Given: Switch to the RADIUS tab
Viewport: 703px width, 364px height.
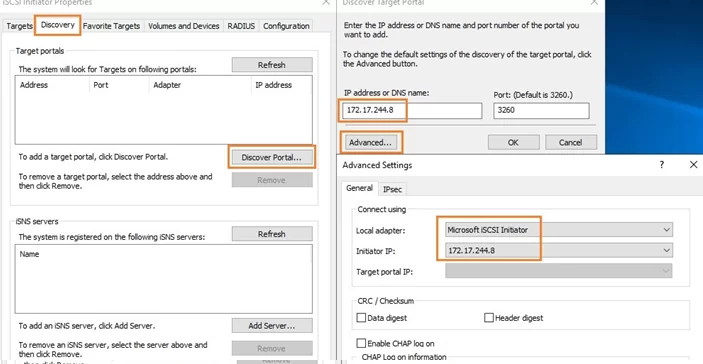Looking at the screenshot, I should (241, 26).
